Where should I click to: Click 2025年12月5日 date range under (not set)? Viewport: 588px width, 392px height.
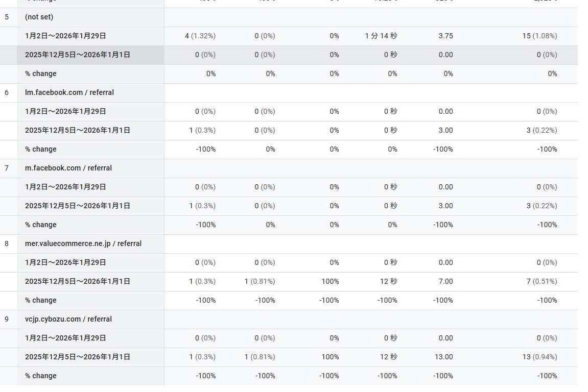pyautogui.click(x=78, y=55)
